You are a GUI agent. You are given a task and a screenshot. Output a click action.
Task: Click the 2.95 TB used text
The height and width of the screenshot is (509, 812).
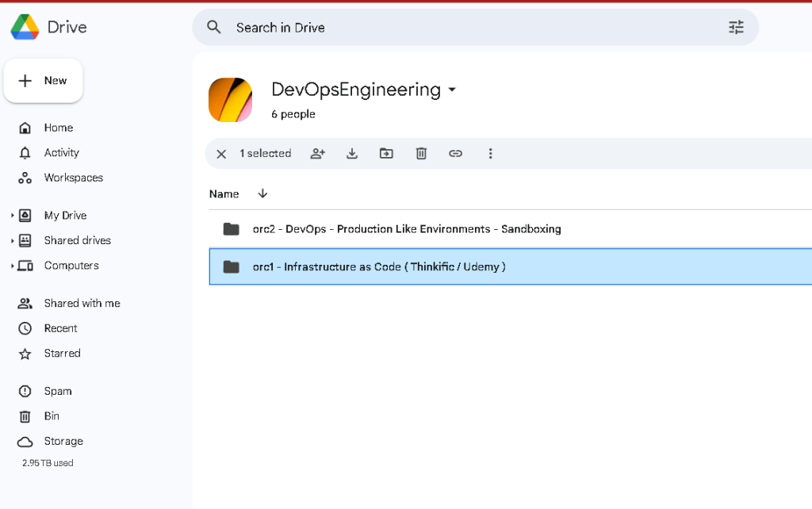(x=48, y=463)
